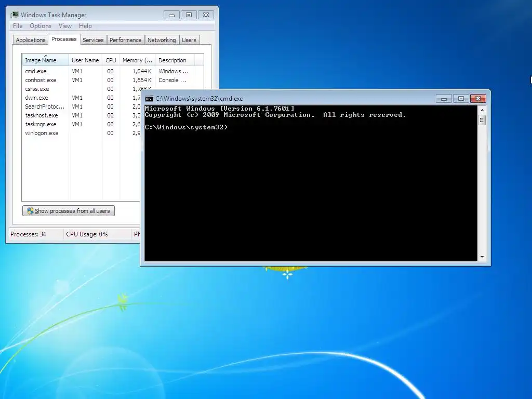The width and height of the screenshot is (532, 399).
Task: Switch to the Users tab
Action: coord(189,40)
